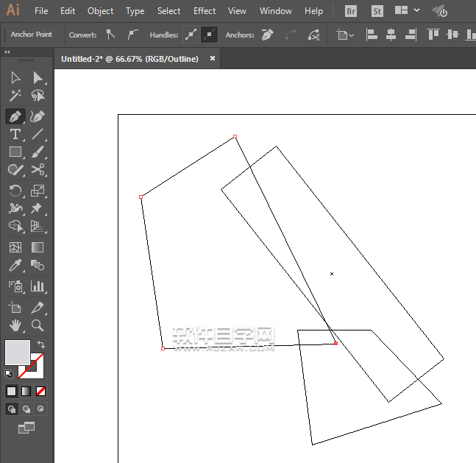Toggle show handles for selected anchors
The width and height of the screenshot is (476, 463).
pos(191,35)
